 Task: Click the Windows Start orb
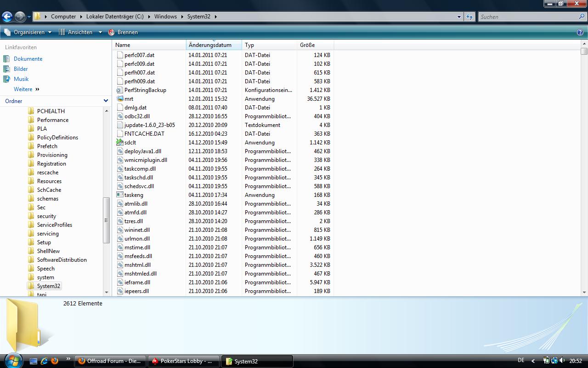12,360
